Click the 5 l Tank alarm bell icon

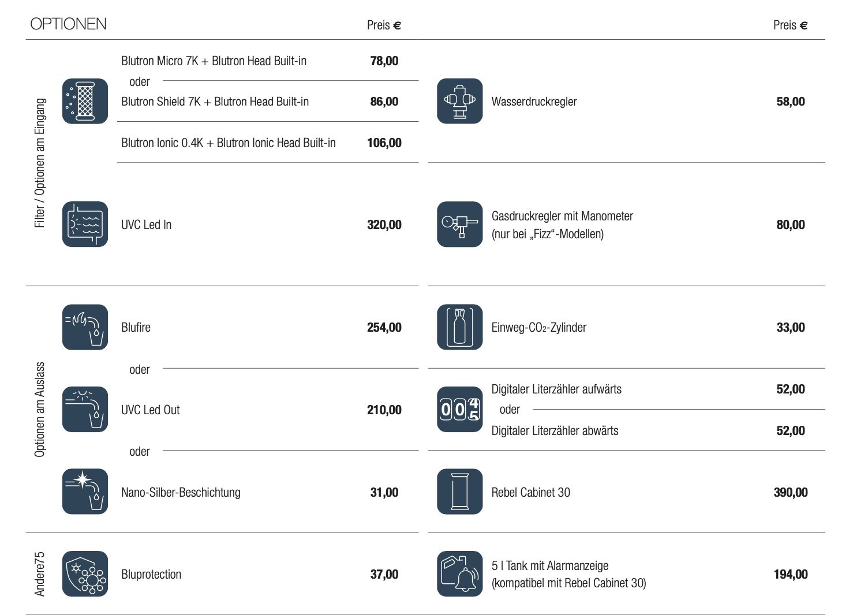(x=459, y=574)
